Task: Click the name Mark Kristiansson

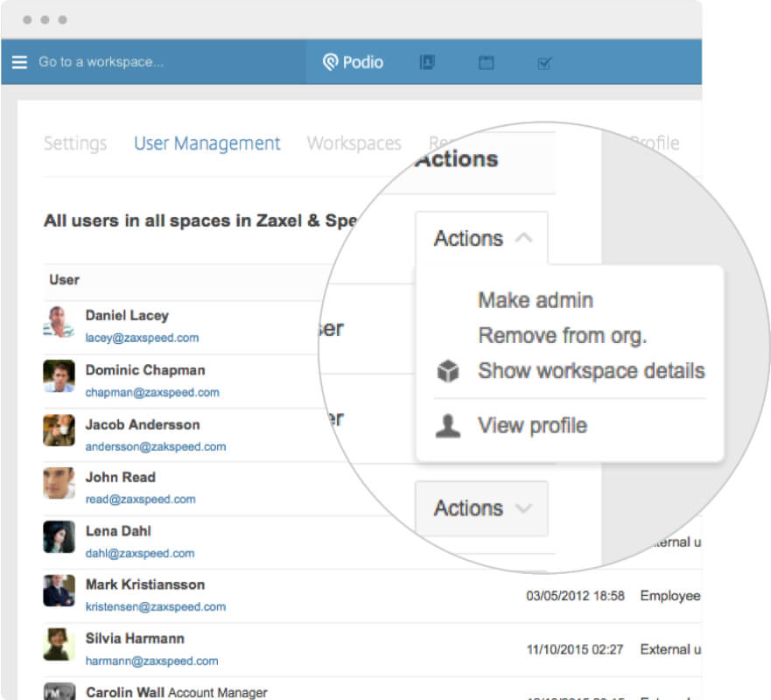Action: coord(145,584)
